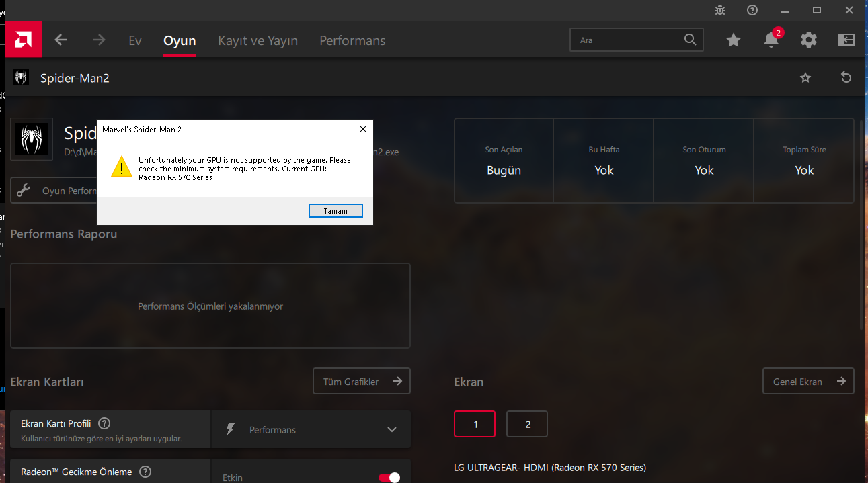This screenshot has height=483, width=868.
Task: Go back with the left arrow
Action: pos(61,40)
